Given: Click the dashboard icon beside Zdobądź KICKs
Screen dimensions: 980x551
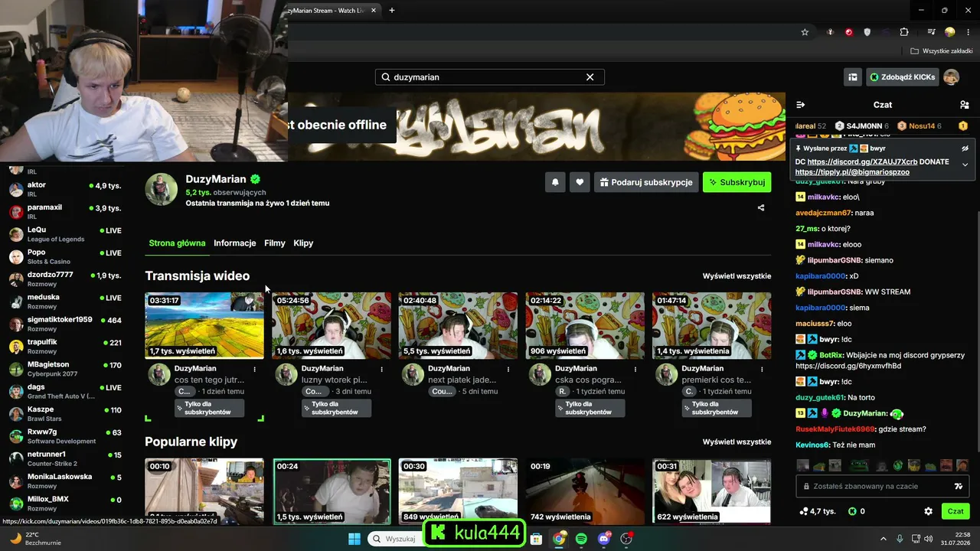Looking at the screenshot, I should tap(852, 77).
